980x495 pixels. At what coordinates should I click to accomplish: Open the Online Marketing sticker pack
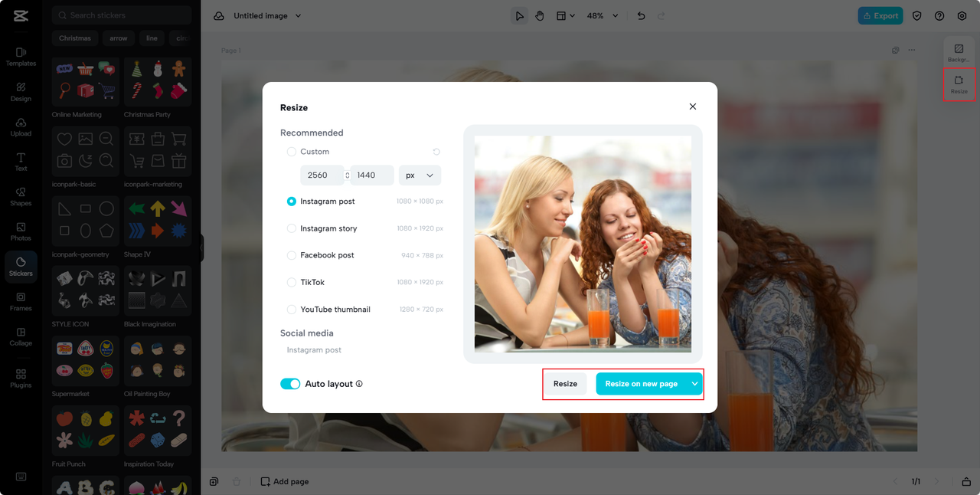tap(85, 82)
